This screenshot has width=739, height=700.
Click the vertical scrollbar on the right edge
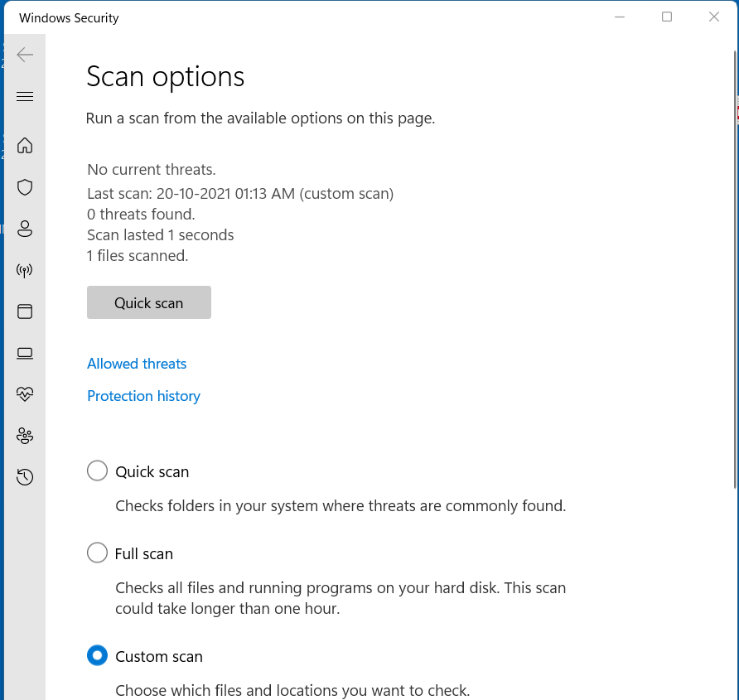tap(735, 269)
